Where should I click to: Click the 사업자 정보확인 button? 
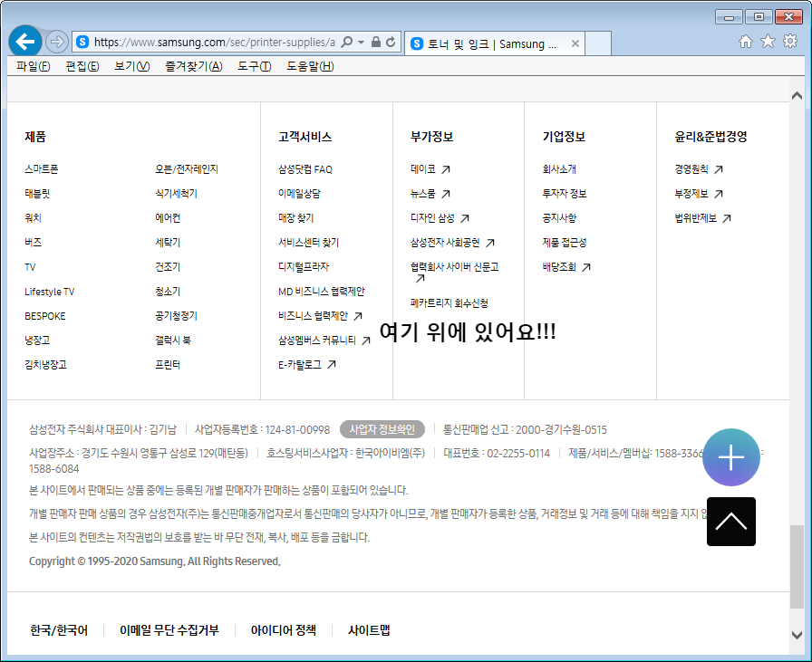382,429
